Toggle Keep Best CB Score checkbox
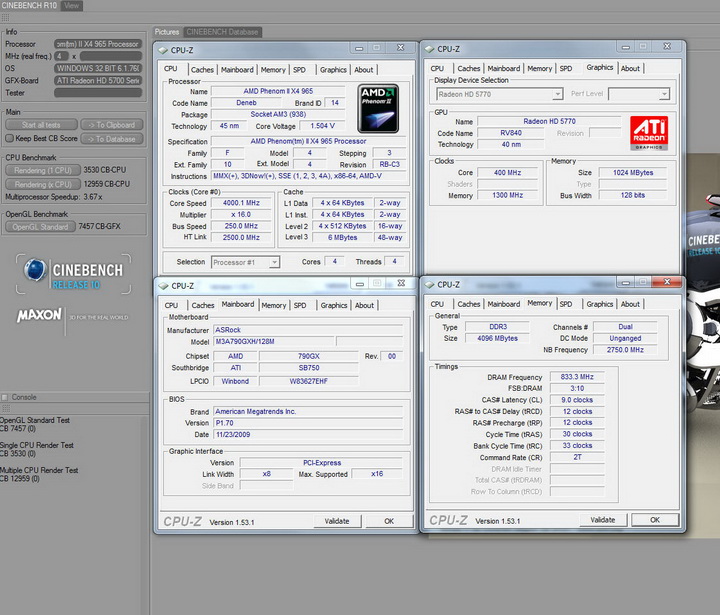This screenshot has height=615, width=720. (9, 138)
